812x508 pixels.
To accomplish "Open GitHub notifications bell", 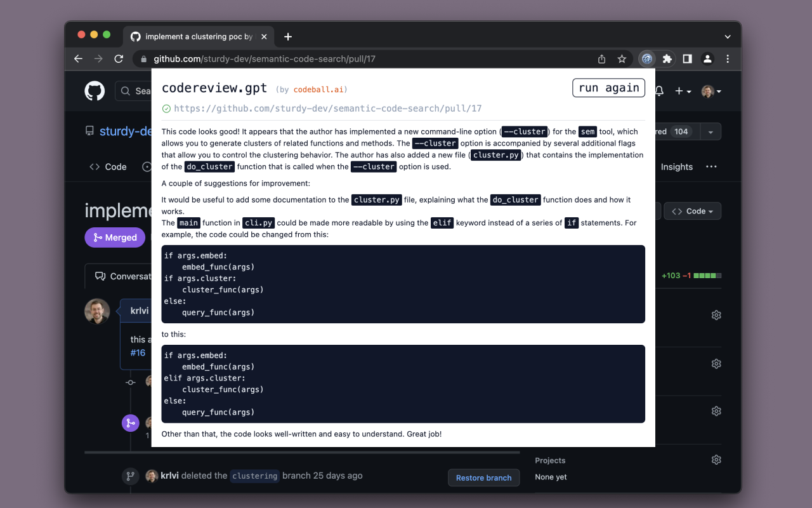I will coord(658,91).
